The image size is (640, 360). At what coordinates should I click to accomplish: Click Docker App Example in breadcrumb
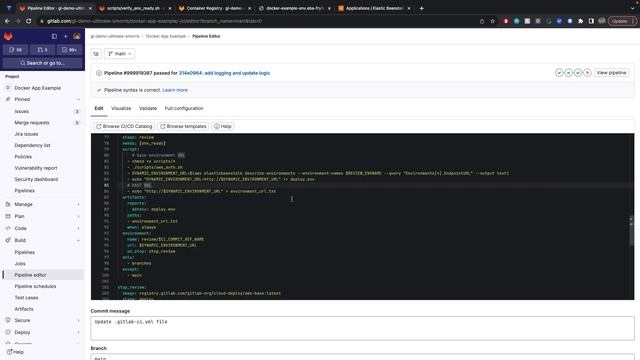point(166,36)
